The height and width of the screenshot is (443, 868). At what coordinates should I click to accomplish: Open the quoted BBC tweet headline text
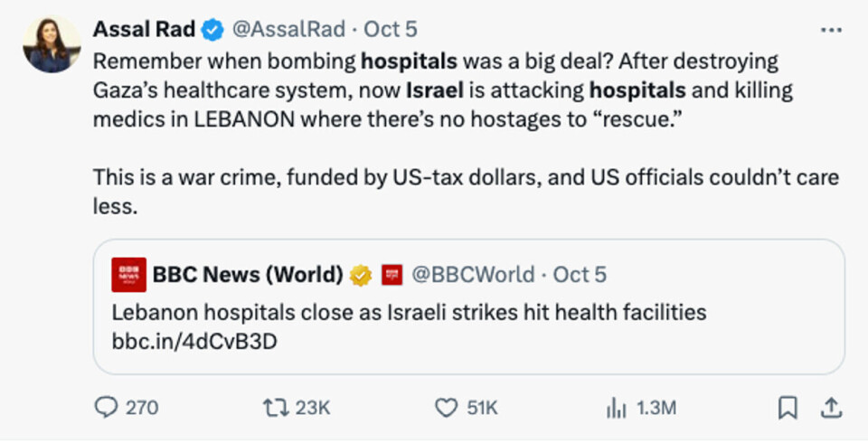click(x=409, y=313)
